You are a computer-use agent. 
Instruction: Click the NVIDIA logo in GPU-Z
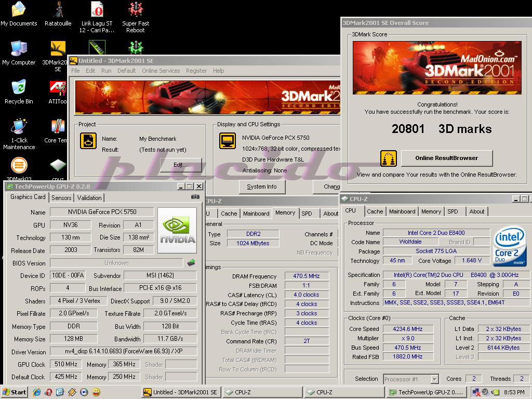[177, 230]
